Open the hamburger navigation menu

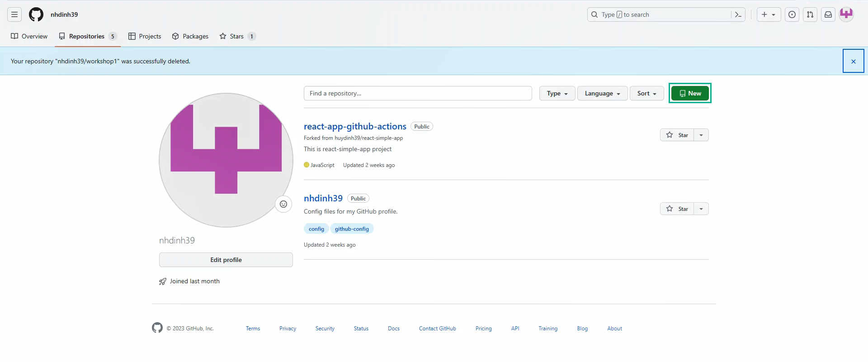14,14
